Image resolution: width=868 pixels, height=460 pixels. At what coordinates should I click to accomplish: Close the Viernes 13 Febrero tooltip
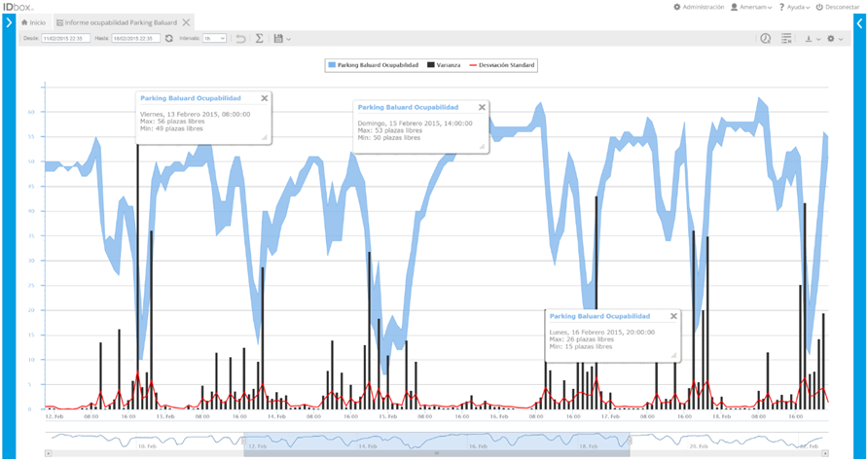click(264, 98)
